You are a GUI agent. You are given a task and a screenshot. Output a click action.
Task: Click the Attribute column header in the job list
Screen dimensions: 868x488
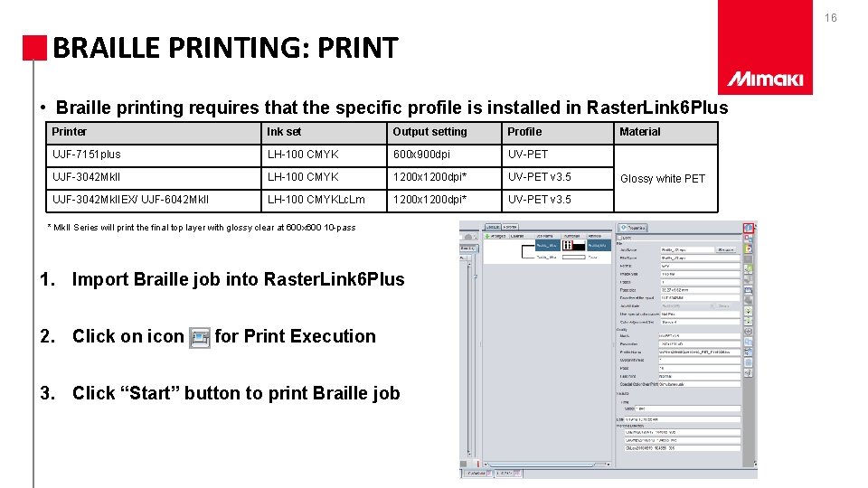coord(599,236)
